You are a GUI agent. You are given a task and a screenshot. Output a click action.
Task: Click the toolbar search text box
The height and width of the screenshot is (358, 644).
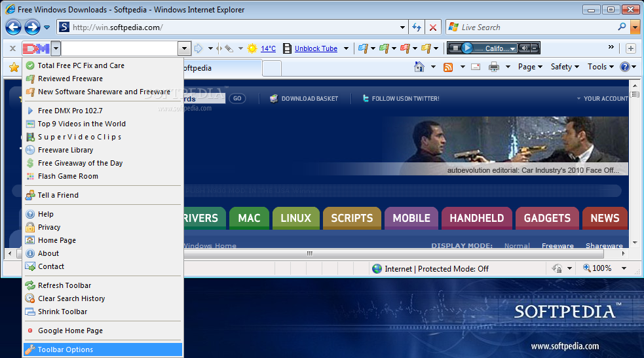[x=119, y=48]
